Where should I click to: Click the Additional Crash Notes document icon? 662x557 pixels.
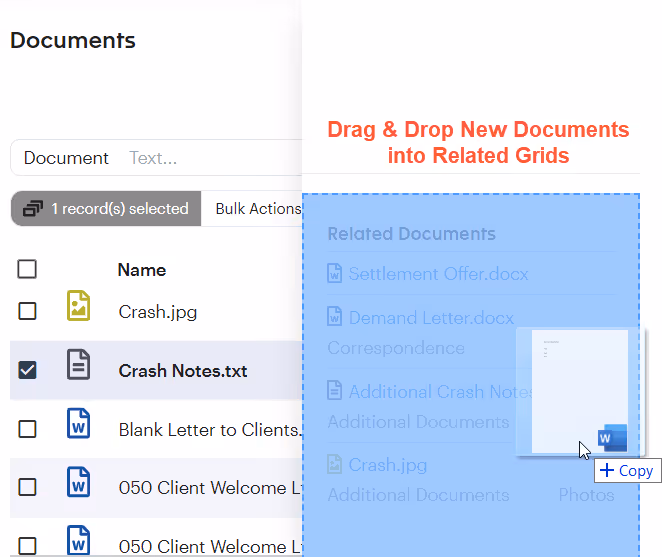pyautogui.click(x=335, y=390)
